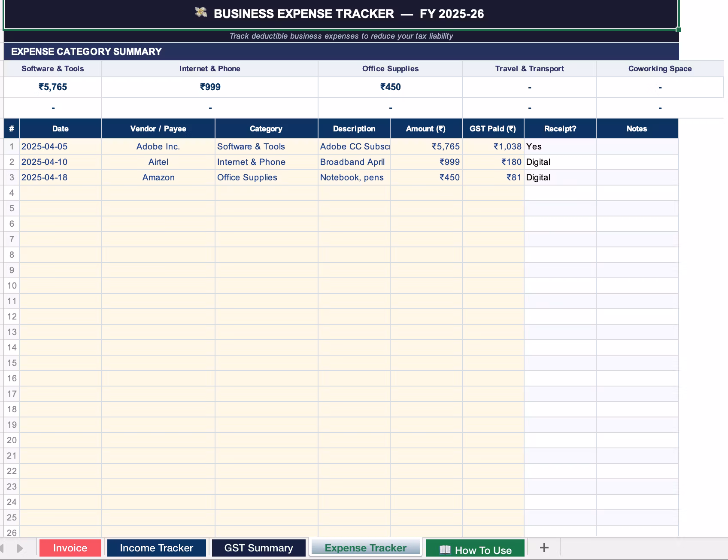Viewport: 728px width, 560px height.
Task: Select the ₹81 GST paid cell
Action: tap(493, 177)
